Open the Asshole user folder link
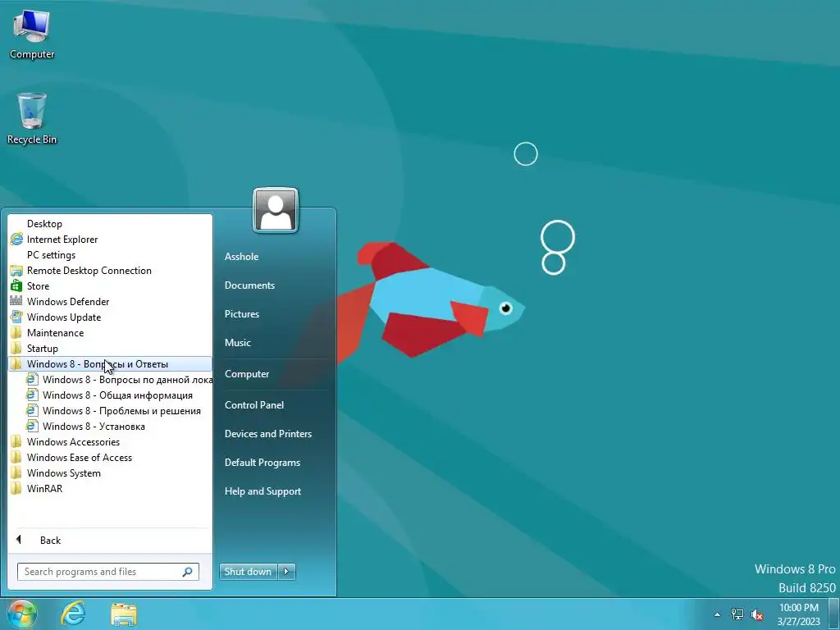The width and height of the screenshot is (840, 630). [242, 257]
